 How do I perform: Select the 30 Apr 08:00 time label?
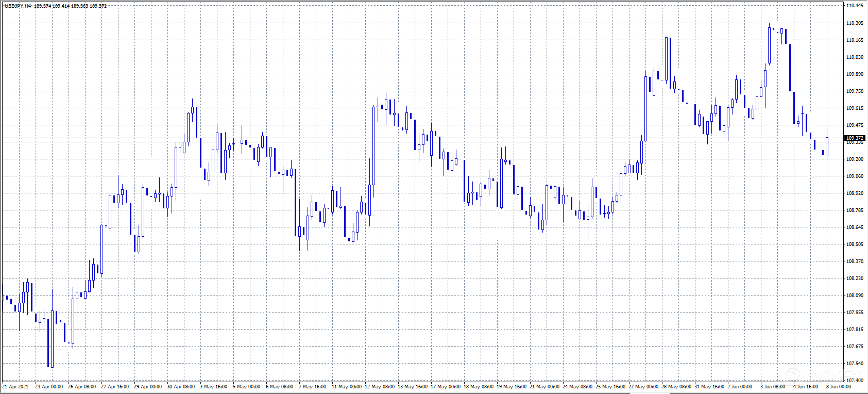click(181, 386)
